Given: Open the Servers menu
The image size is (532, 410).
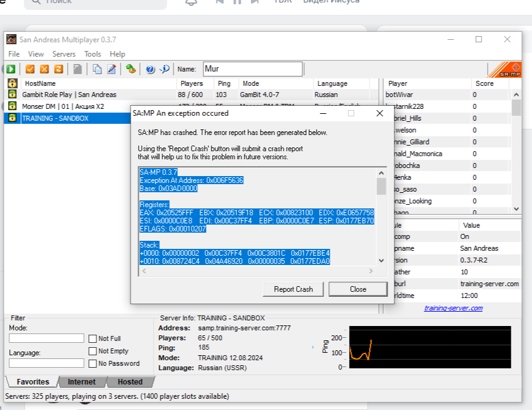Looking at the screenshot, I should [63, 54].
